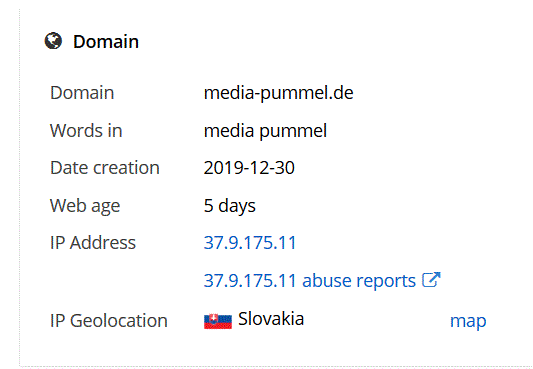
Task: Click the Domain row label
Action: tap(82, 93)
